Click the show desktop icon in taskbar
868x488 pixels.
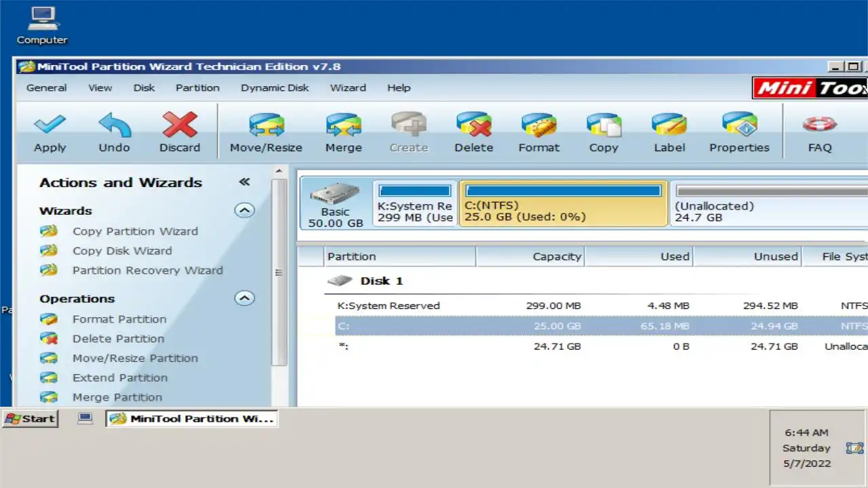pyautogui.click(x=85, y=418)
